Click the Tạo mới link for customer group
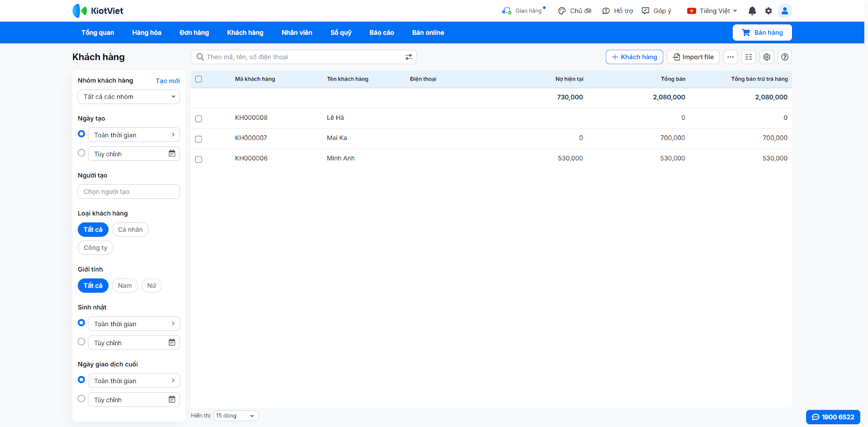Image resolution: width=868 pixels, height=427 pixels. pyautogui.click(x=168, y=81)
